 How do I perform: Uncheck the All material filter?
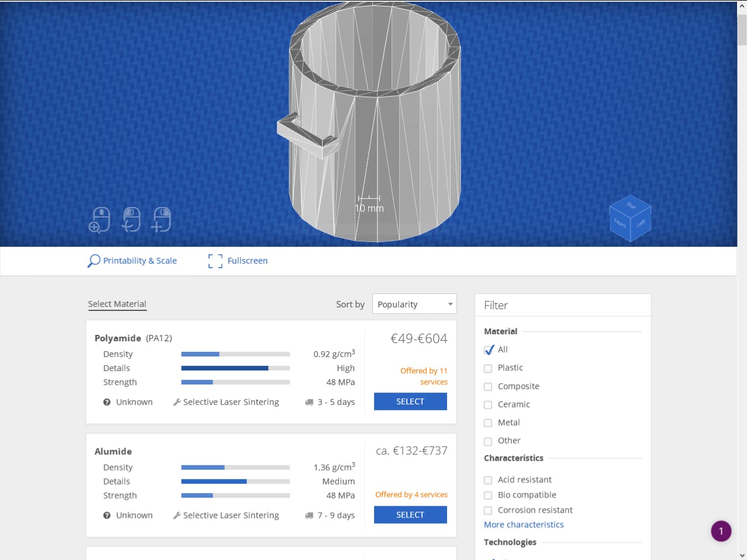pyautogui.click(x=488, y=350)
